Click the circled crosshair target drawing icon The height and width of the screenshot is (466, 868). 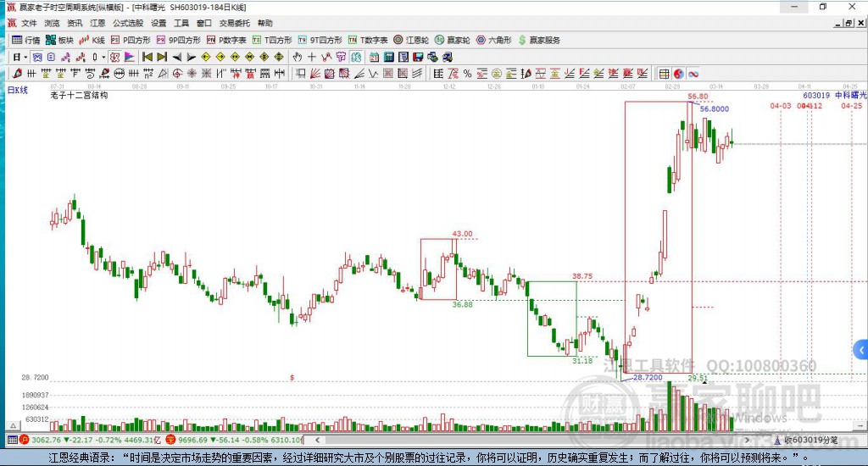[x=177, y=74]
